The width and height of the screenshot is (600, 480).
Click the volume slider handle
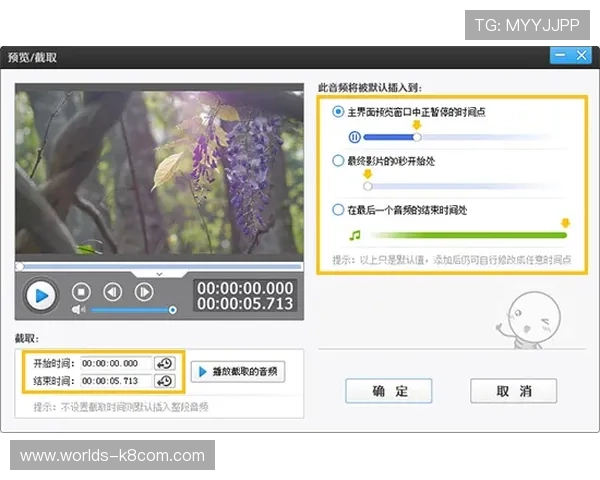[x=173, y=310]
